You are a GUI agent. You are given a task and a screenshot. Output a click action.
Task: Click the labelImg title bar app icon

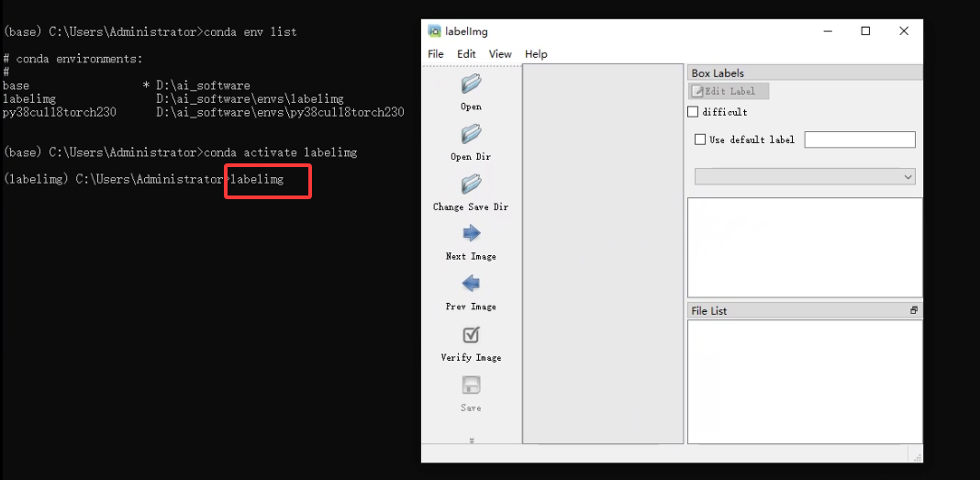[434, 30]
